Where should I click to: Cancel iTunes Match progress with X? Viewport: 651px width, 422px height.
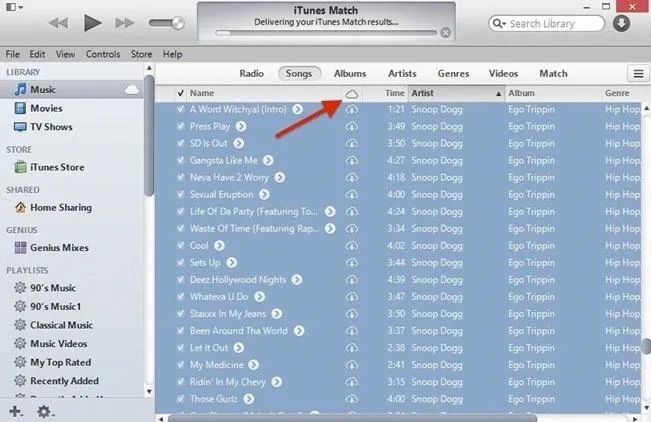click(x=445, y=32)
